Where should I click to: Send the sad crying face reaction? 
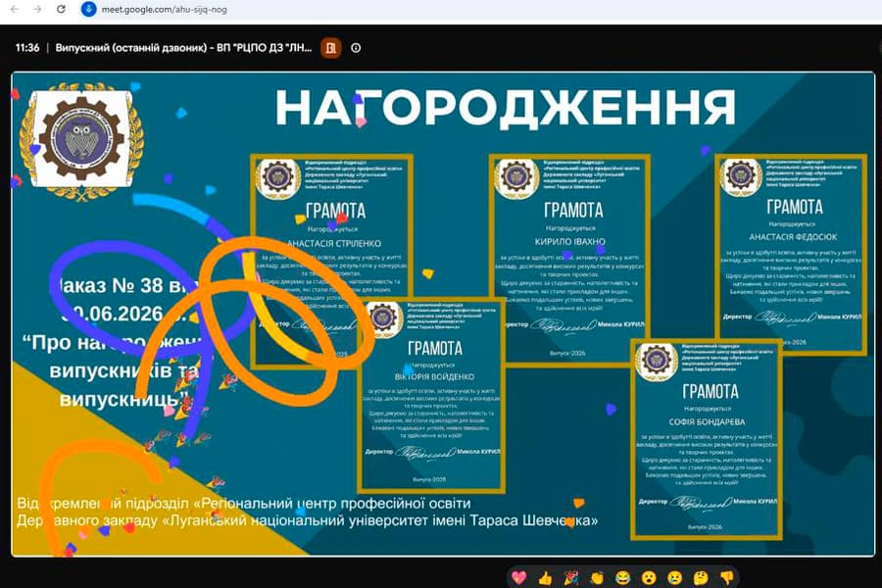click(x=674, y=578)
